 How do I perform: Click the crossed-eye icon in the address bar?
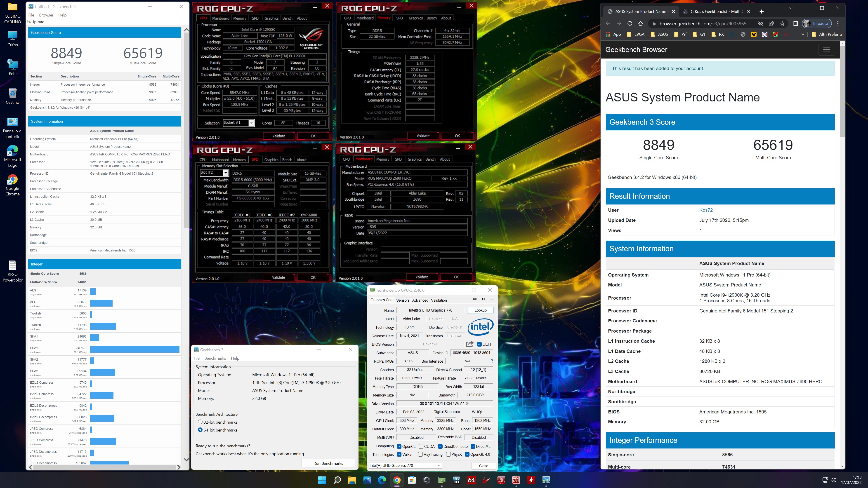[760, 23]
